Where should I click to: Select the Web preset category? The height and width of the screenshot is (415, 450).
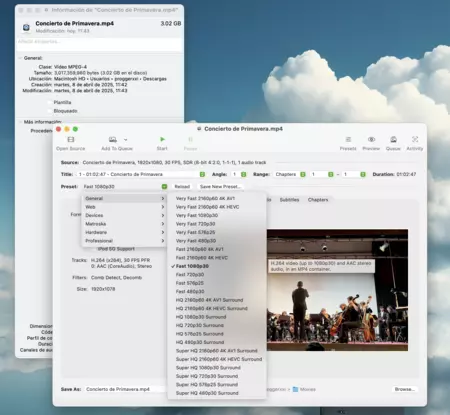coord(124,207)
